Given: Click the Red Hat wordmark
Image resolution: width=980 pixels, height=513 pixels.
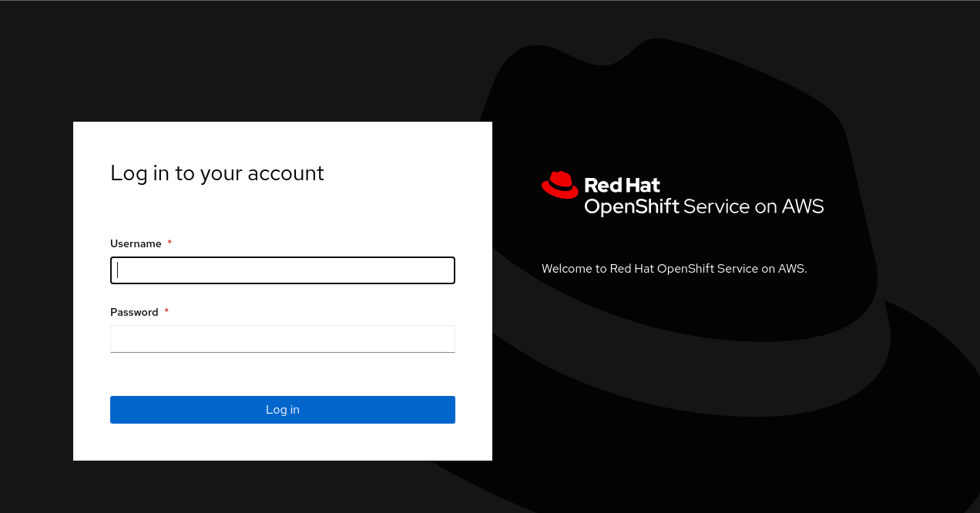Looking at the screenshot, I should [623, 184].
